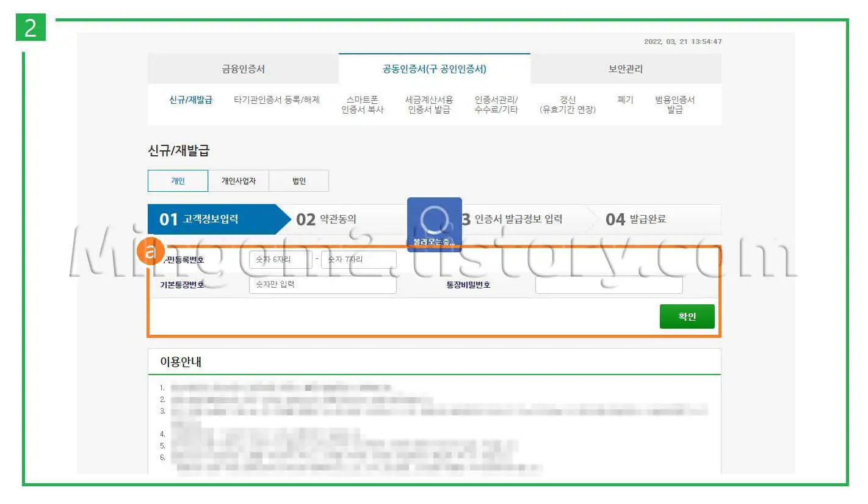Image resolution: width=868 pixels, height=504 pixels.
Task: Select 인증서관리/수수료/기타 menu item
Action: (496, 104)
